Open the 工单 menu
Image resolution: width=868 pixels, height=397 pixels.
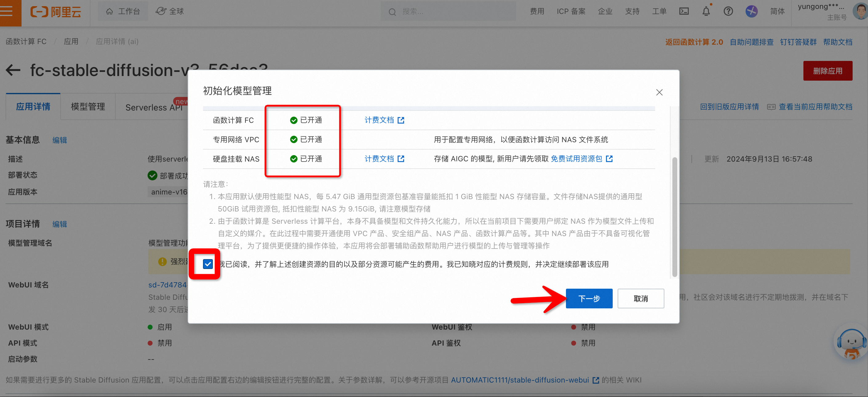(659, 11)
